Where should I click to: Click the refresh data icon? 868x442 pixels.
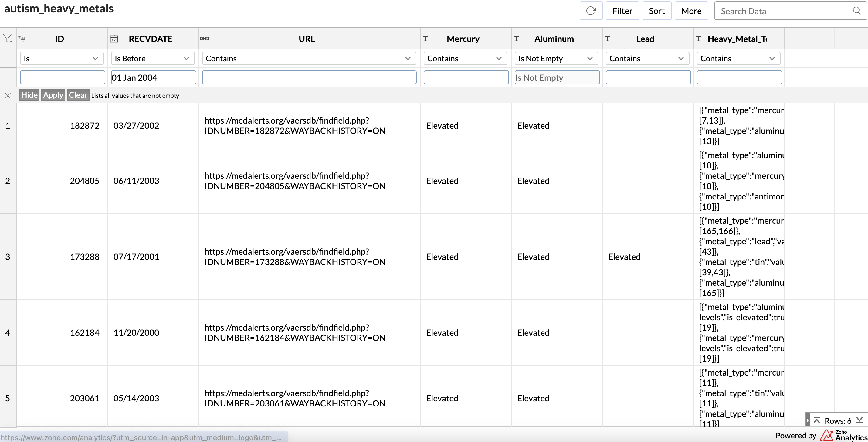(x=591, y=11)
